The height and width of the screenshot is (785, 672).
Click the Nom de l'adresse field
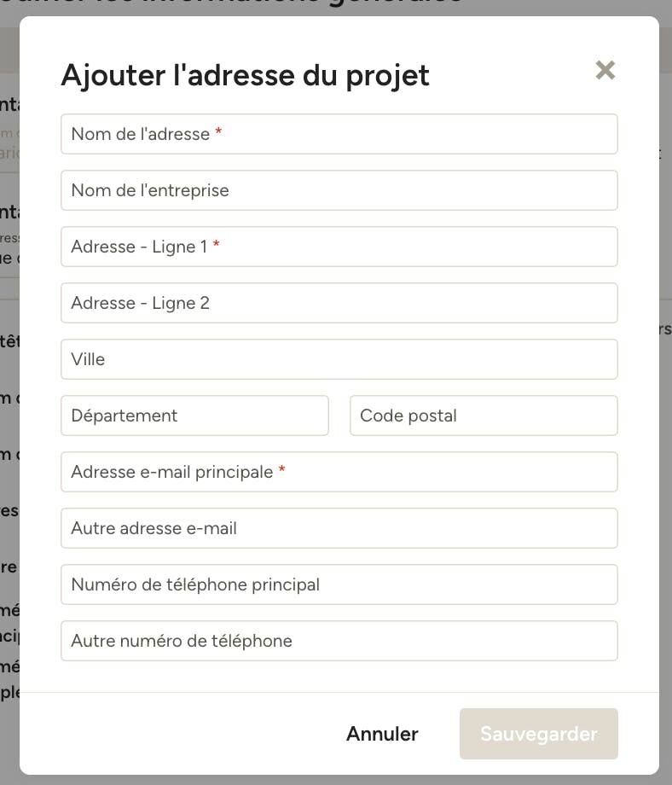(x=339, y=134)
